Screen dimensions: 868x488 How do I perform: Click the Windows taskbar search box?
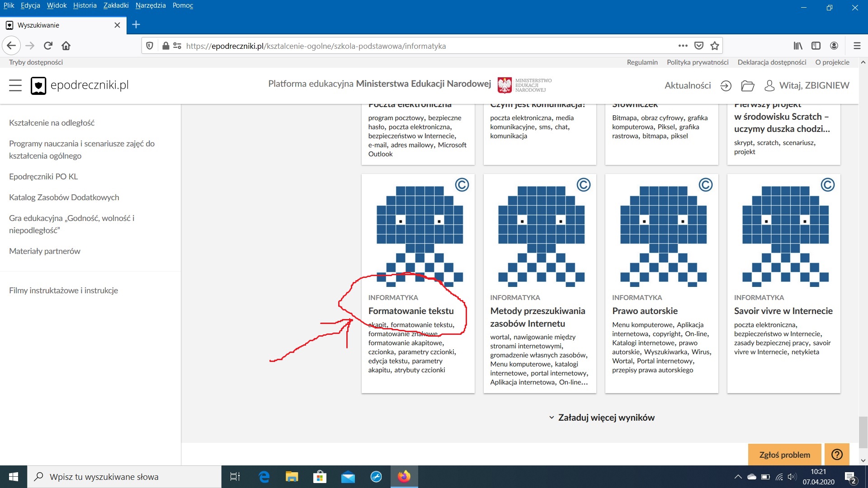click(x=125, y=477)
